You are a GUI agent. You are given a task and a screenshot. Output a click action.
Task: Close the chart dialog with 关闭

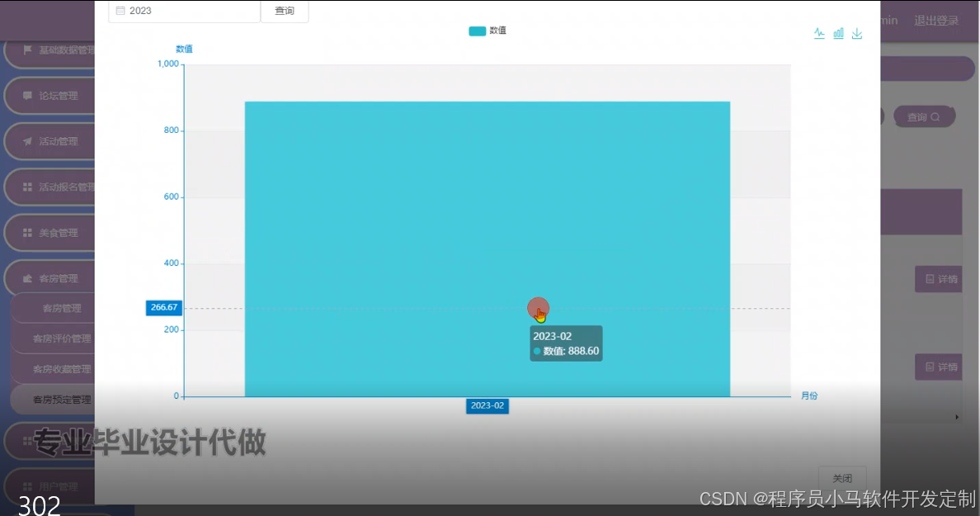coord(842,478)
